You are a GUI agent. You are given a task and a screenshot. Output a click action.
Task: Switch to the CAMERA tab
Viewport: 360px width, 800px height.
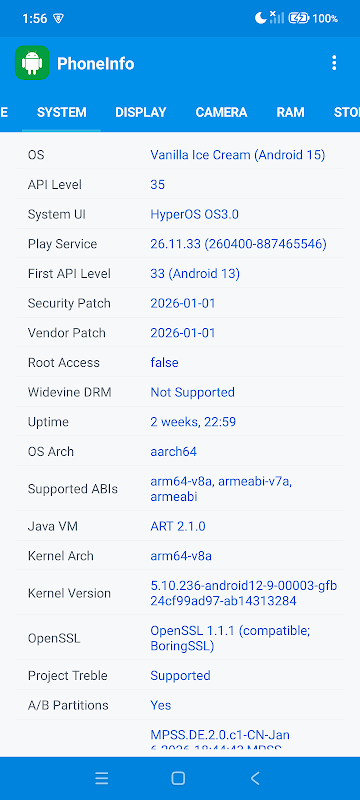pos(221,112)
